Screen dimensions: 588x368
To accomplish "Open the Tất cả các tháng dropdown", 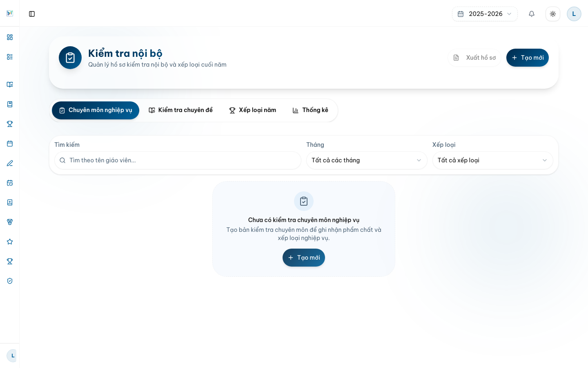I will click(x=367, y=160).
